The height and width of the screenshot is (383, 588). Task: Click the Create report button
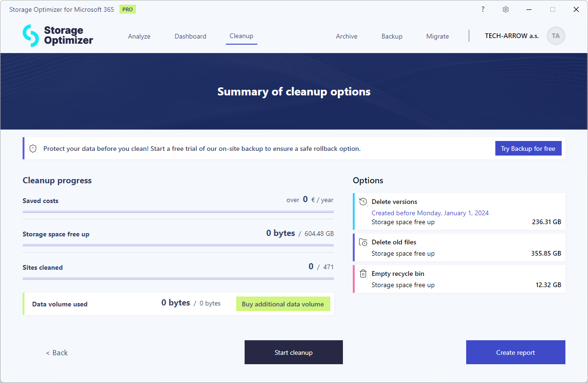point(516,352)
